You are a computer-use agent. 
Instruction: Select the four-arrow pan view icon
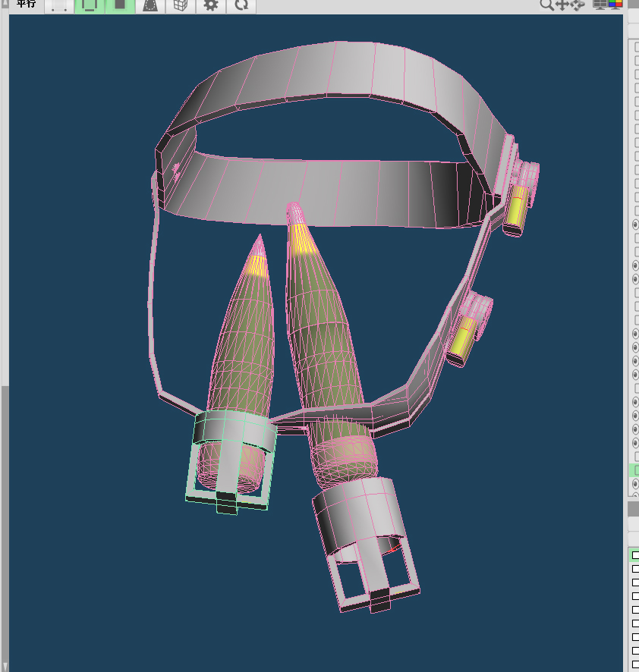(562, 5)
